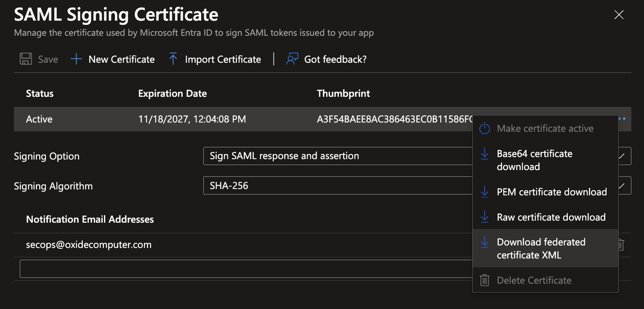Click the Import Certificate button
644x309 pixels.
tap(223, 59)
